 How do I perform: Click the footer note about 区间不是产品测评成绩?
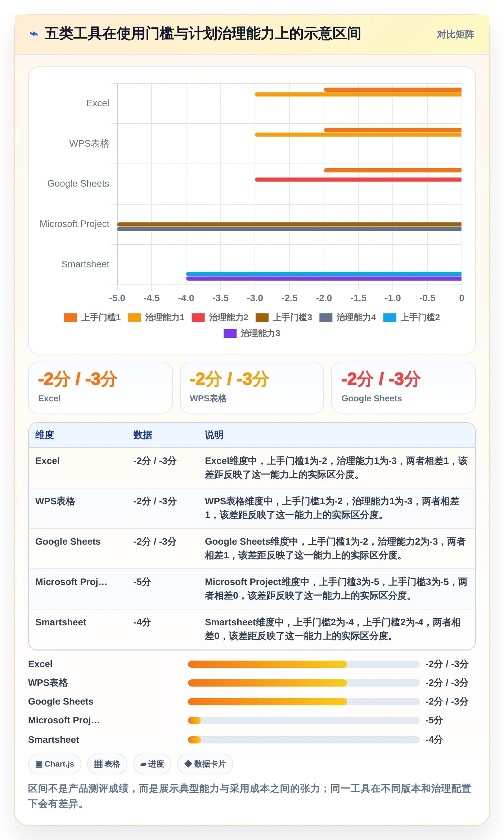tap(250, 796)
